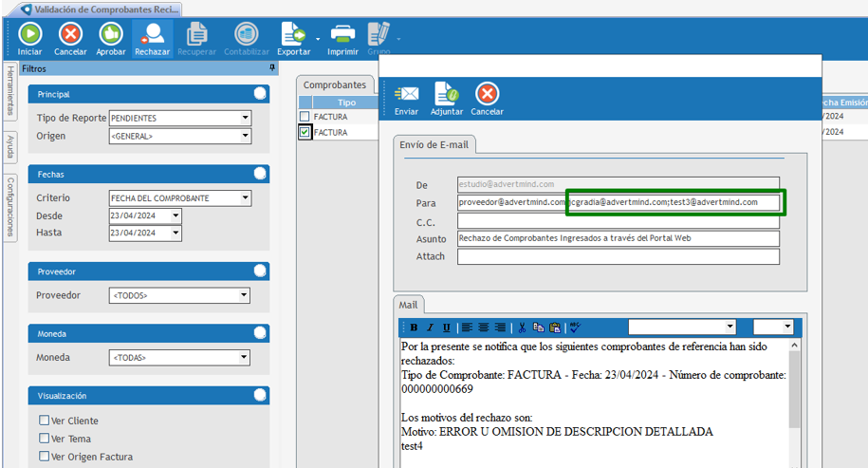Click the Aprobar thumbs-up icon

[111, 35]
